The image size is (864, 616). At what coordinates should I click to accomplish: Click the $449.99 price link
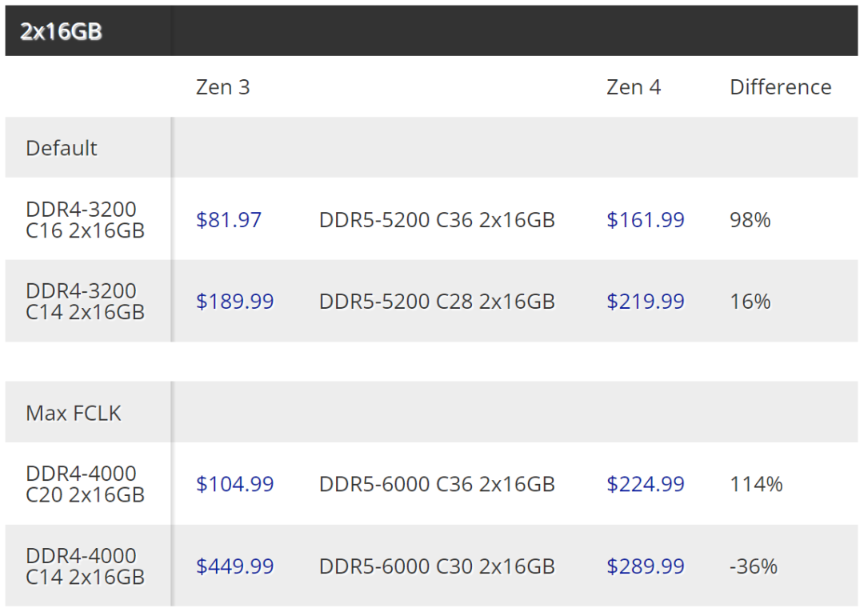tap(235, 566)
